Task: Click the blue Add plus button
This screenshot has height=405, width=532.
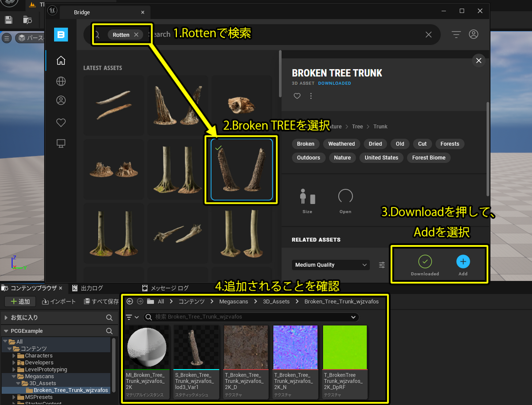Action: [x=463, y=261]
